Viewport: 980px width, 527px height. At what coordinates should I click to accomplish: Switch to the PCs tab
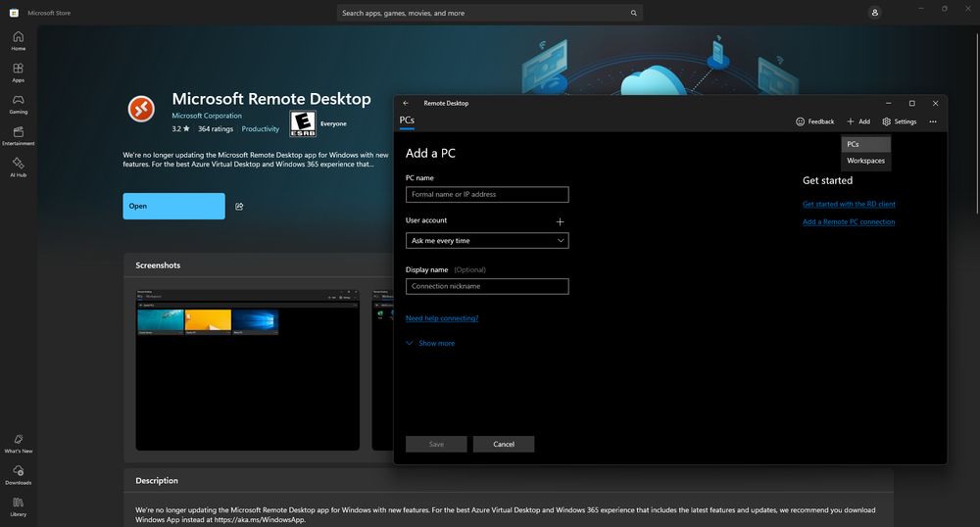click(407, 120)
